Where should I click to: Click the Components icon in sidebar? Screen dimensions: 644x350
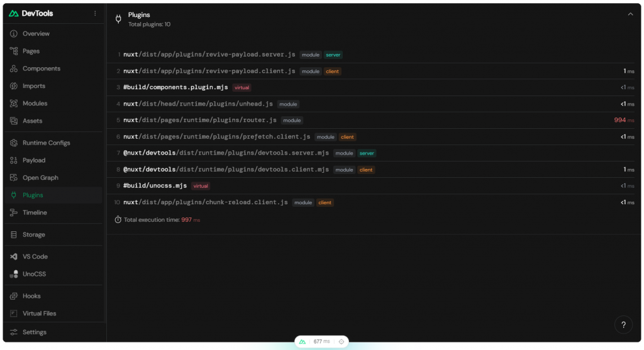pos(14,68)
